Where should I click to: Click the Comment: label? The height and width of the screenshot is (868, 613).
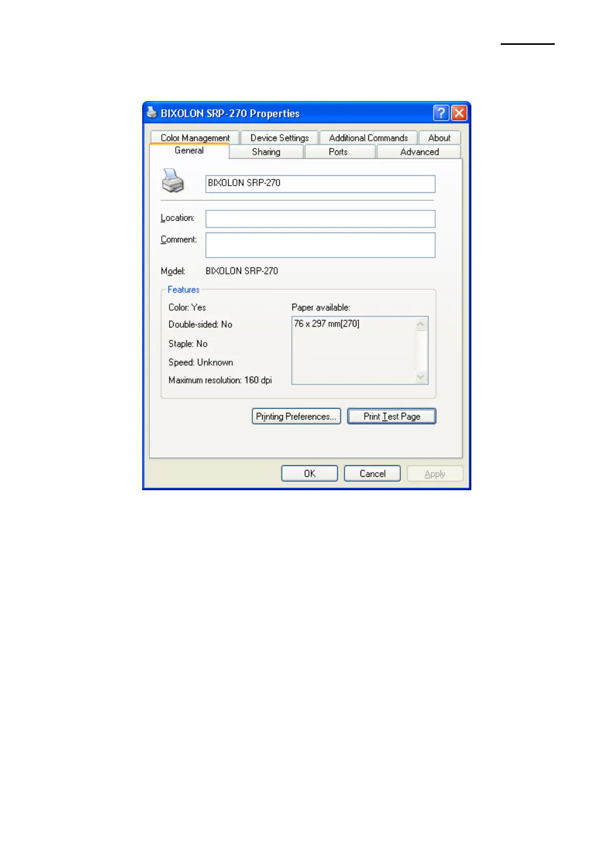(x=178, y=240)
